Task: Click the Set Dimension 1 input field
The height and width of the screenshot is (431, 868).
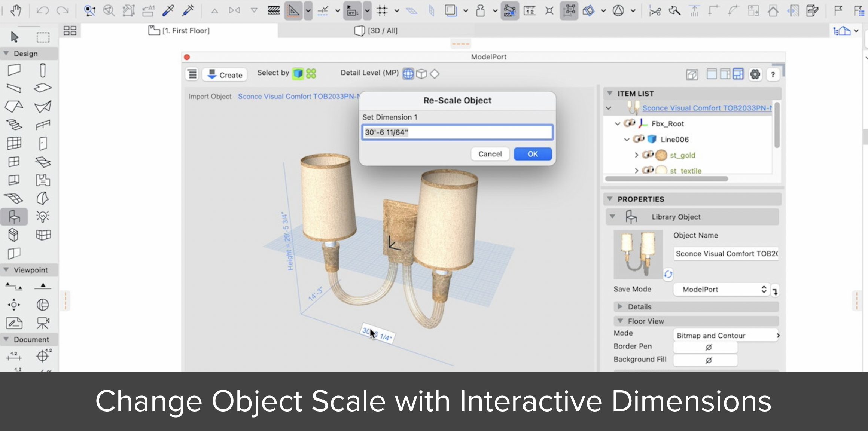Action: tap(457, 132)
